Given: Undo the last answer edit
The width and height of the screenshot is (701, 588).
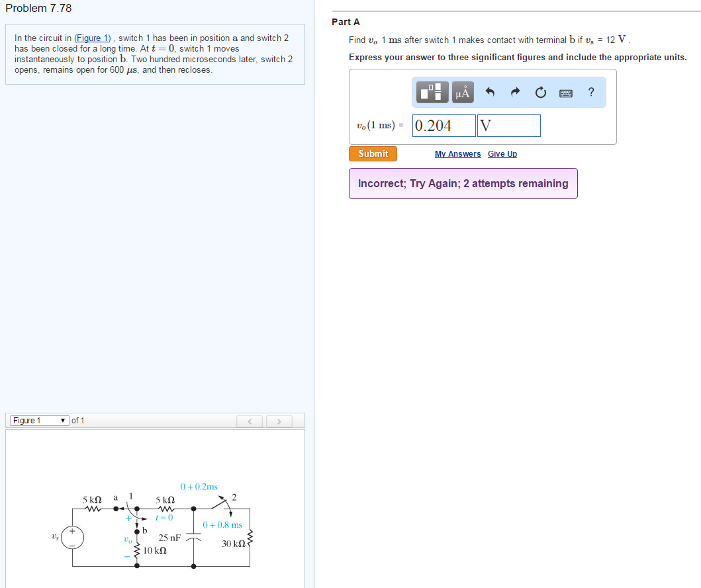Looking at the screenshot, I should click(x=491, y=93).
